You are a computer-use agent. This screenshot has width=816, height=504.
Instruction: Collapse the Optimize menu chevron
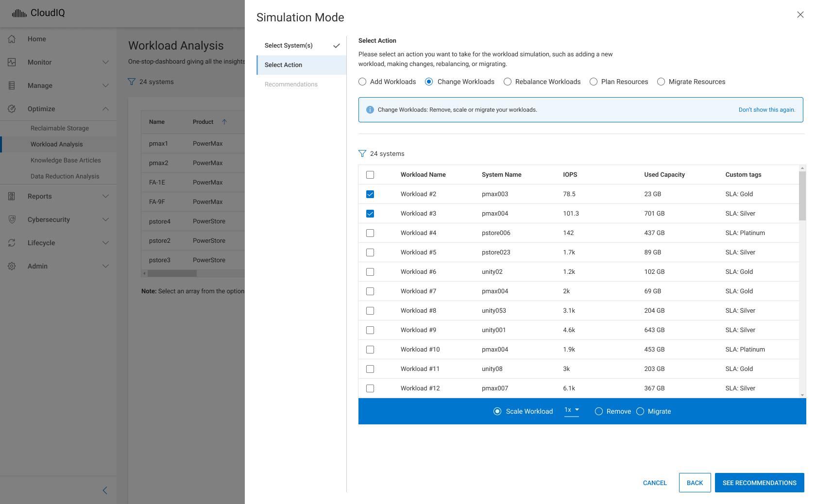tap(105, 109)
